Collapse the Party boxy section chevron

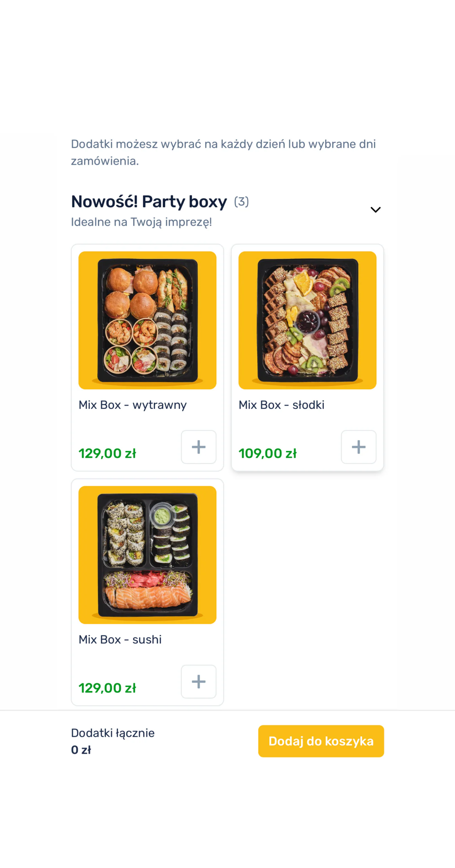click(375, 210)
